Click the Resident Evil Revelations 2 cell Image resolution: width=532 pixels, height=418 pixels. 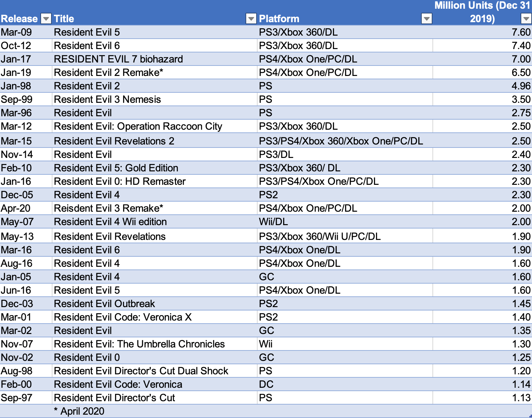114,141
